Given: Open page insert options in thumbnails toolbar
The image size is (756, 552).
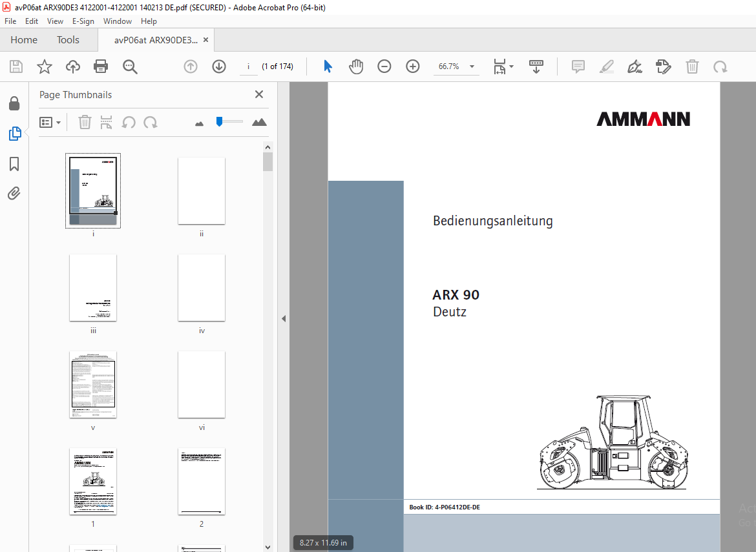Looking at the screenshot, I should [106, 123].
